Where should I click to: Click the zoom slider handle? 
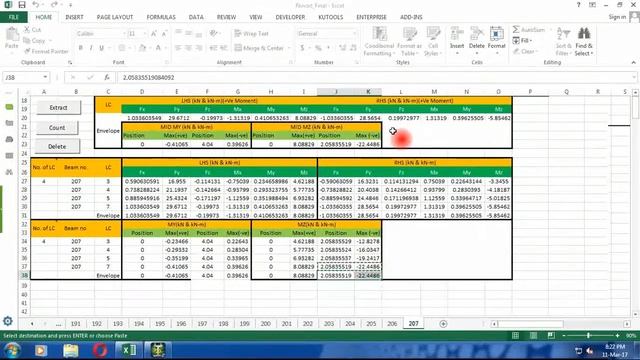(588, 336)
